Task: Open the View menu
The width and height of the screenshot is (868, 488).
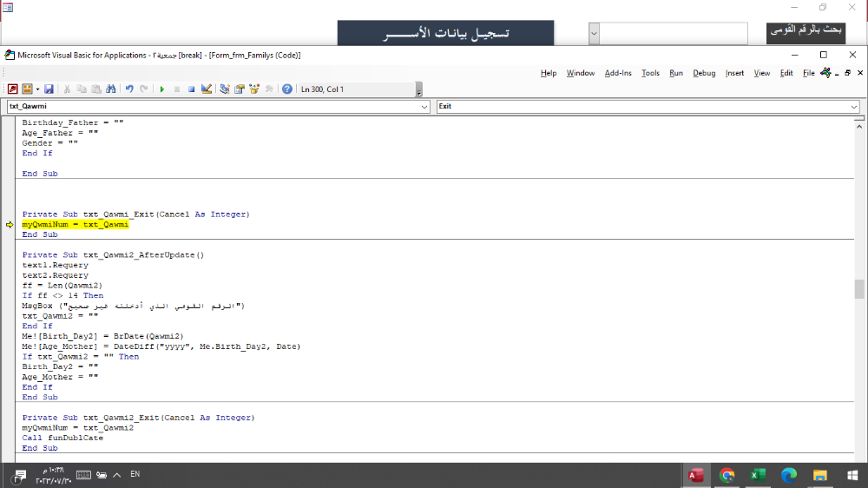Action: coord(762,73)
